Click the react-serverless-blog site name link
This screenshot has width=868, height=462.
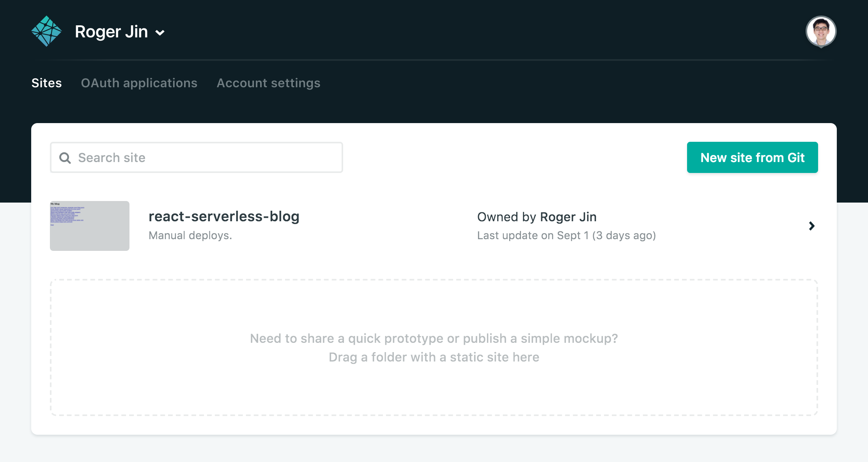[x=224, y=217]
